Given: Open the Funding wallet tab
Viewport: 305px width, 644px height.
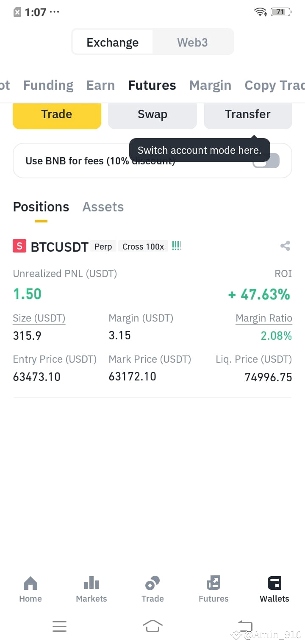Looking at the screenshot, I should coord(48,85).
